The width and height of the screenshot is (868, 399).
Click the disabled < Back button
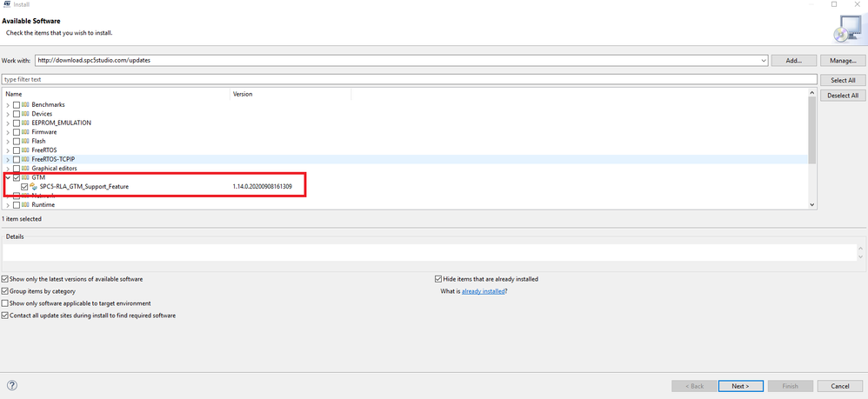[694, 386]
